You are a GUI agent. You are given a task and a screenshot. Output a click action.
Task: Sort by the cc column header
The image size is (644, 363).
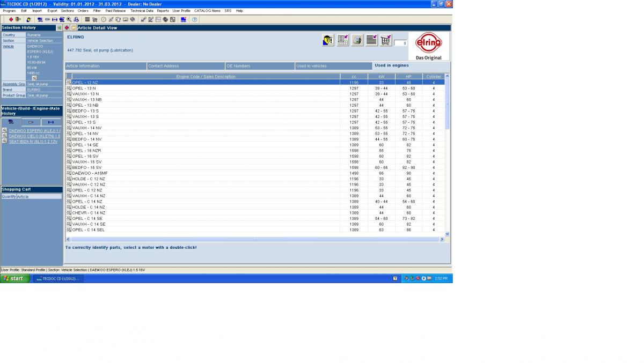point(354,77)
